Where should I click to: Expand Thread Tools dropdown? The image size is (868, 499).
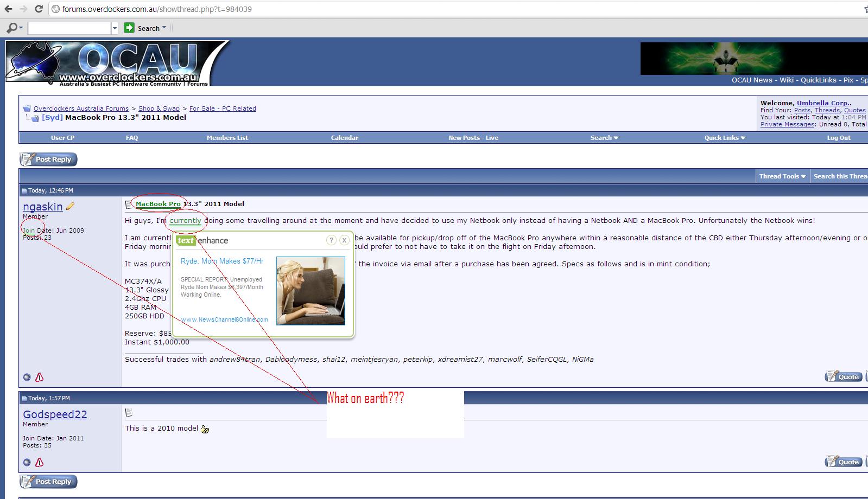tap(782, 176)
